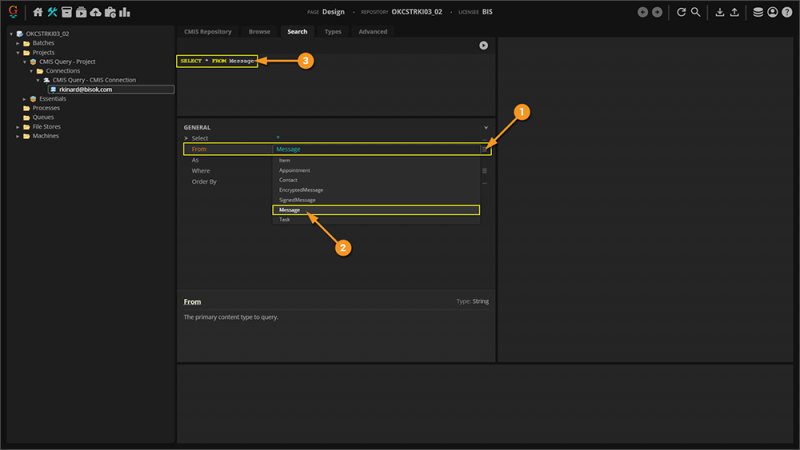Open the Home page icon
800x450 pixels.
[38, 13]
